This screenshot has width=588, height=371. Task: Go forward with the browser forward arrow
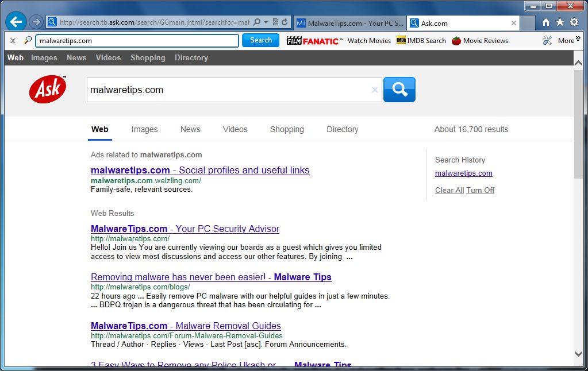click(x=36, y=22)
